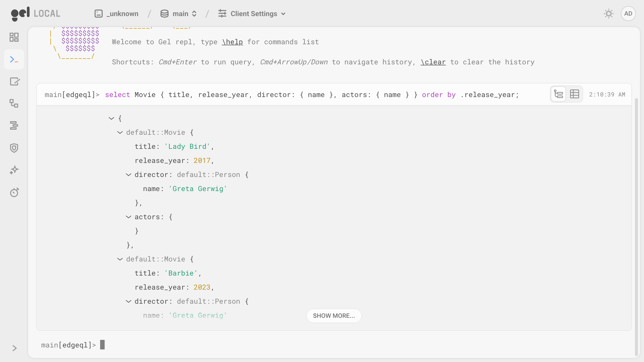Open the Client Settings dropdown

(252, 14)
